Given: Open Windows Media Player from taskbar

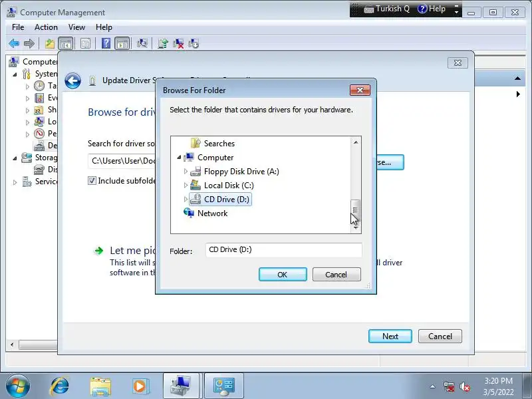Looking at the screenshot, I should pyautogui.click(x=140, y=386).
